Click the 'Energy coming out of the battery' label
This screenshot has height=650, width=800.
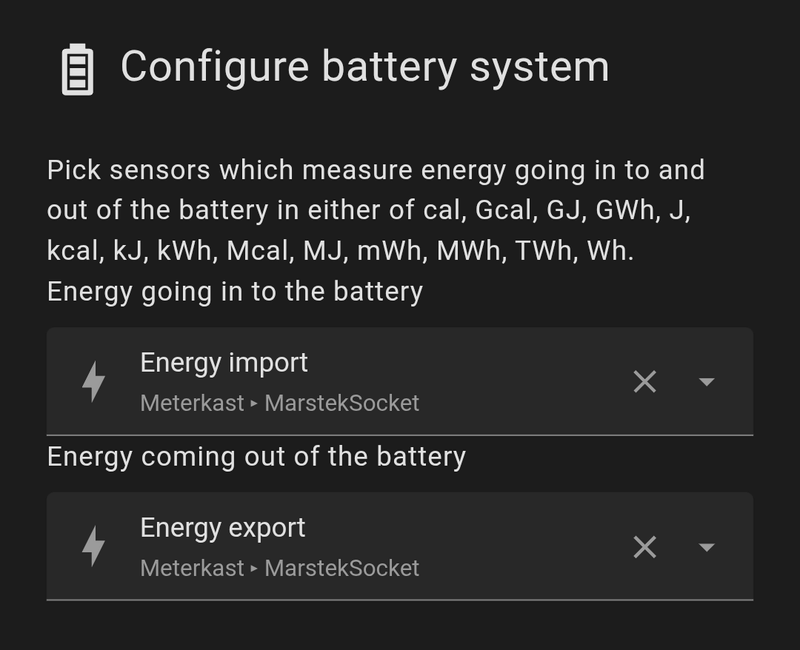[256, 457]
